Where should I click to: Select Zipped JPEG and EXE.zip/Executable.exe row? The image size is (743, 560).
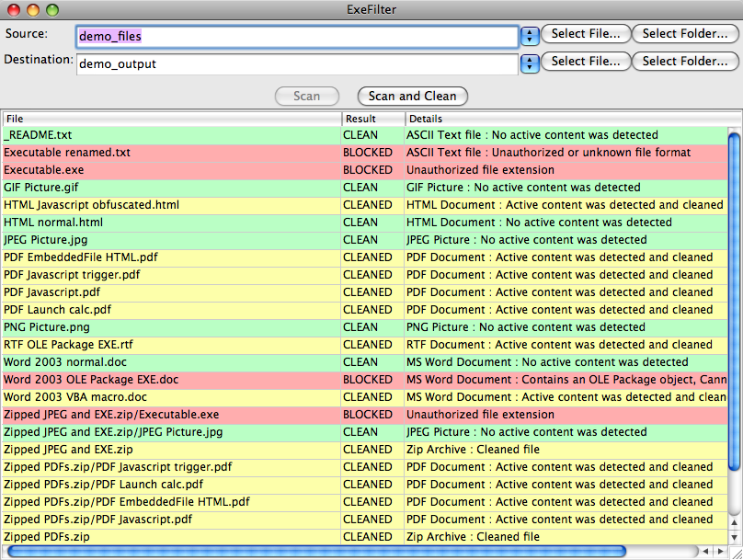coord(365,415)
